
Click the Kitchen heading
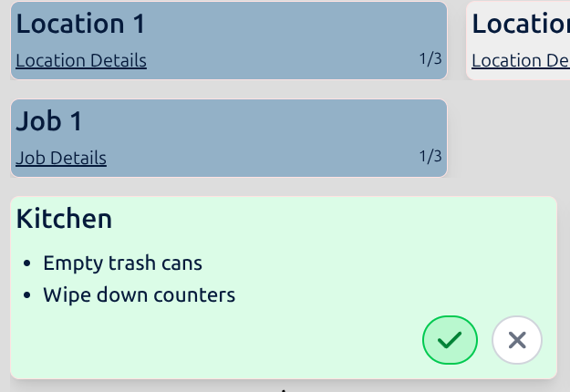pos(64,219)
